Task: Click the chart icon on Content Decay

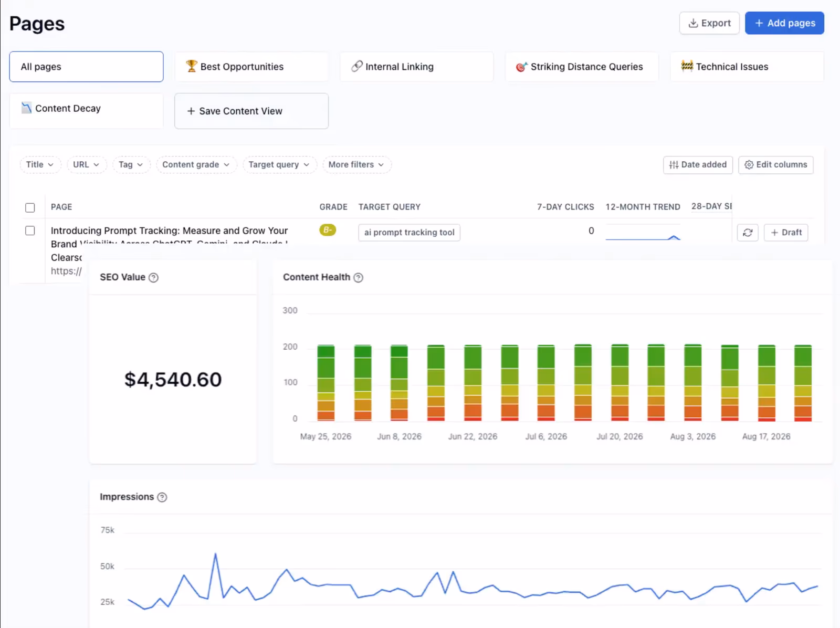Action: [26, 108]
